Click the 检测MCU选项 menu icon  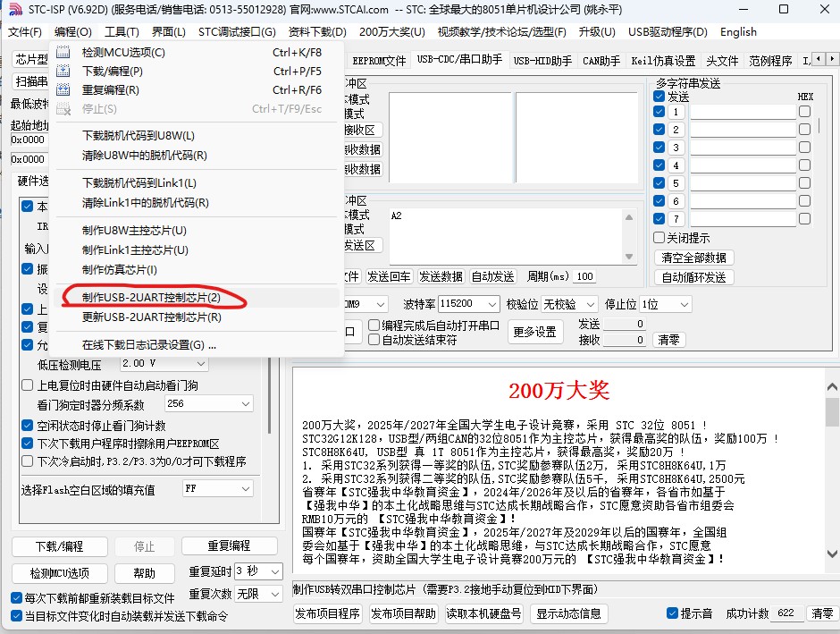tap(63, 52)
